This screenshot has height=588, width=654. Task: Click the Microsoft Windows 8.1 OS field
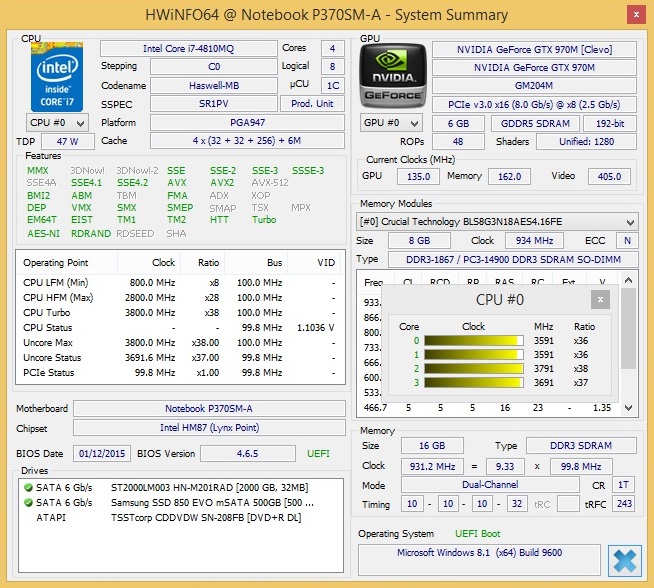click(x=479, y=560)
